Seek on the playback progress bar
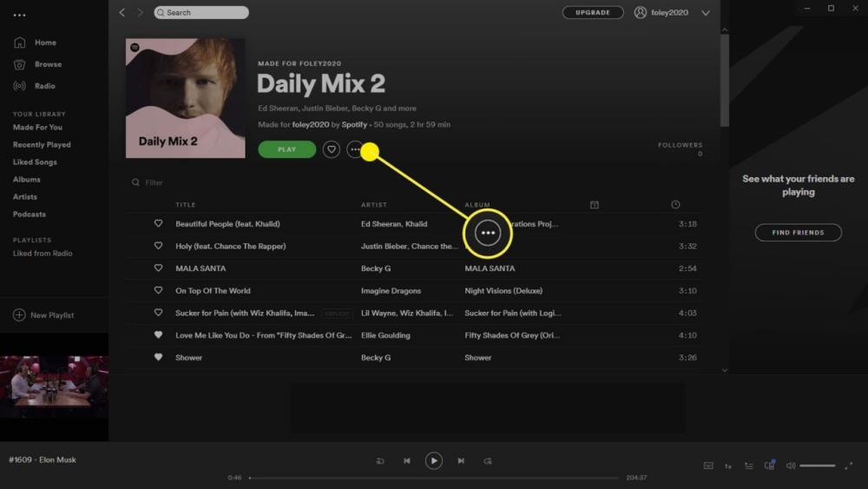Image resolution: width=868 pixels, height=489 pixels. (x=433, y=478)
